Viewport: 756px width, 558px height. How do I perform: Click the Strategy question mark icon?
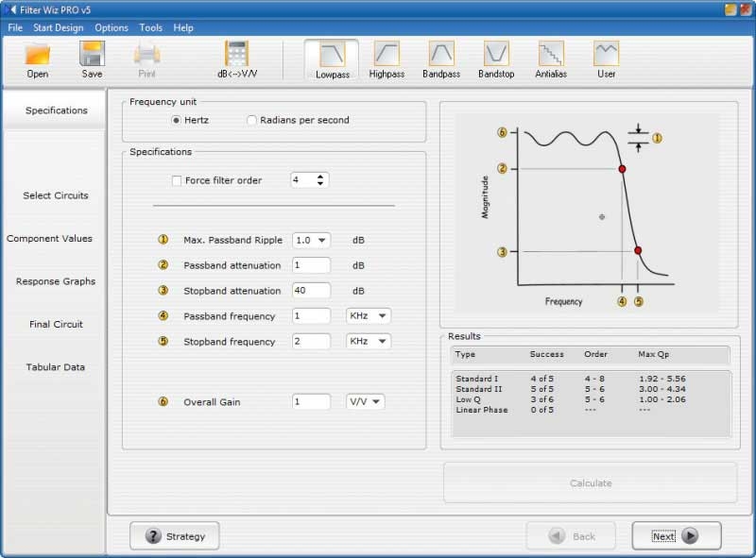point(153,536)
